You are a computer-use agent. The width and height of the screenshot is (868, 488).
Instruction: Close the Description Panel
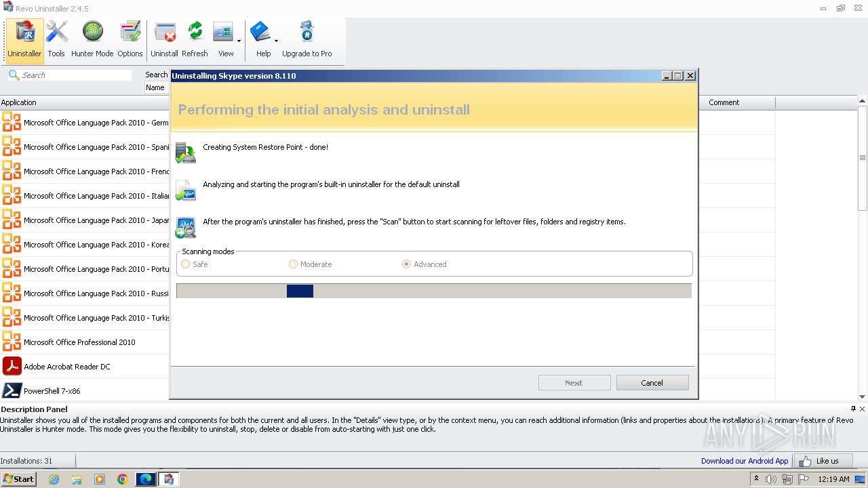(863, 409)
